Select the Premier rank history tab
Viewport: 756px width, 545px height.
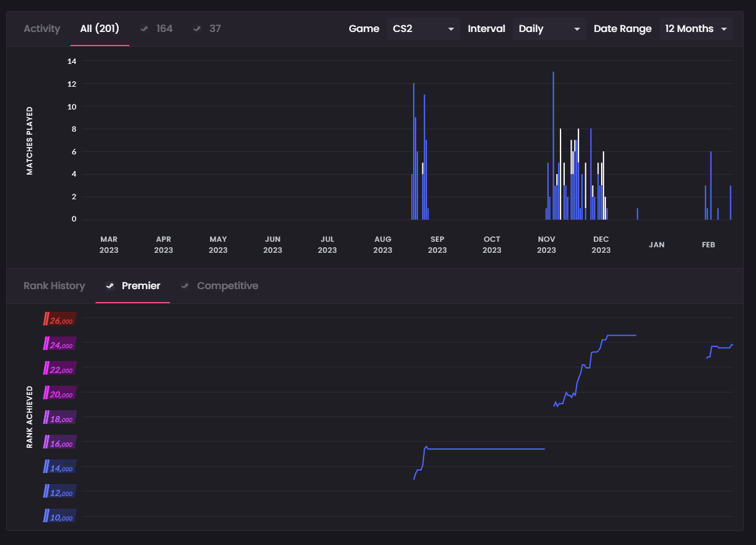(x=133, y=285)
